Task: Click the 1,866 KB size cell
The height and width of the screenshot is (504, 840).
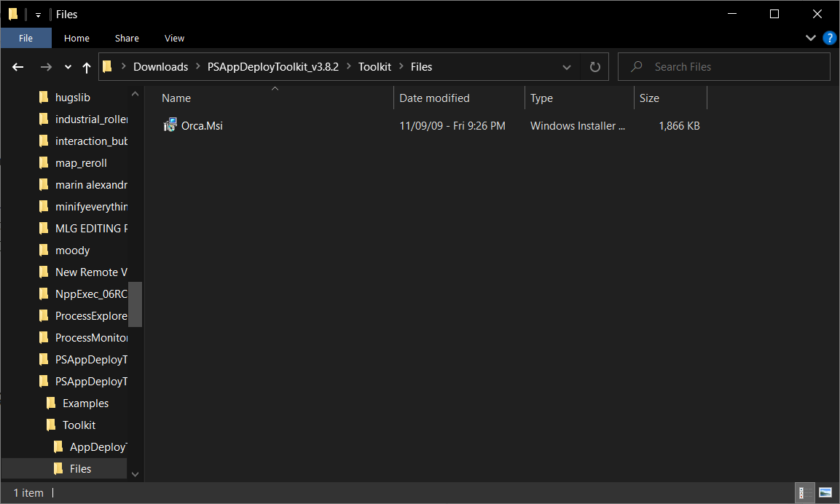Action: point(679,126)
